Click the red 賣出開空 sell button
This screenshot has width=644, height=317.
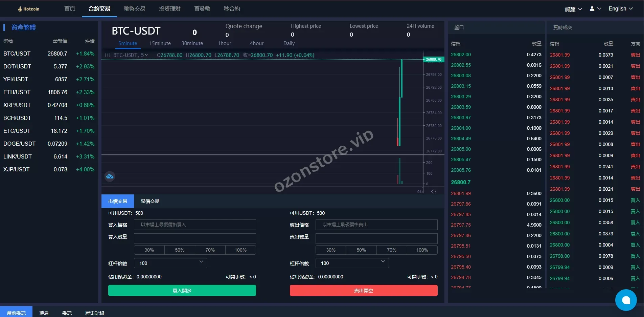point(364,291)
